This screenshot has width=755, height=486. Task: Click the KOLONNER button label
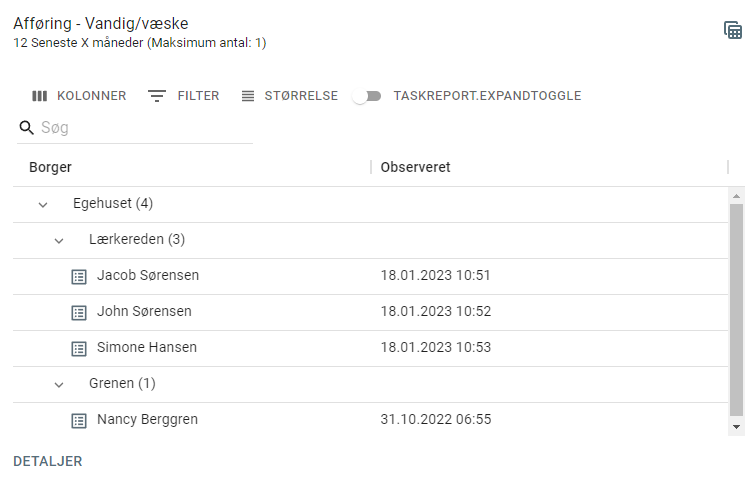[91, 96]
